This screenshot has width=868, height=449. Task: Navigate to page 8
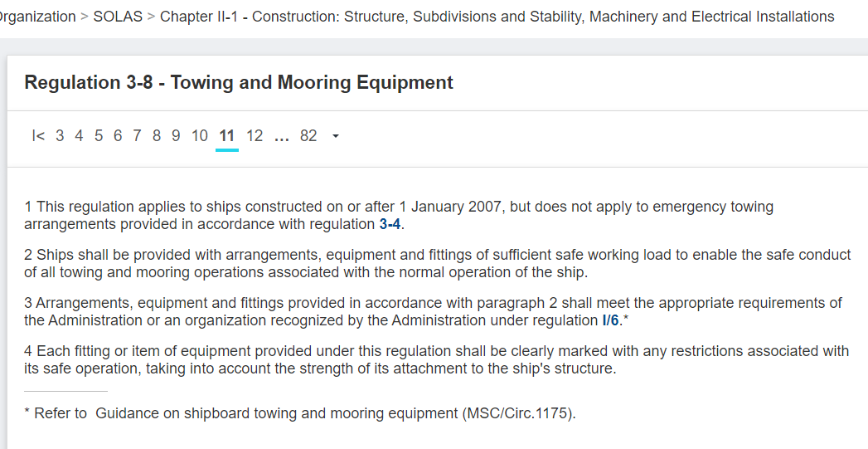pyautogui.click(x=157, y=136)
